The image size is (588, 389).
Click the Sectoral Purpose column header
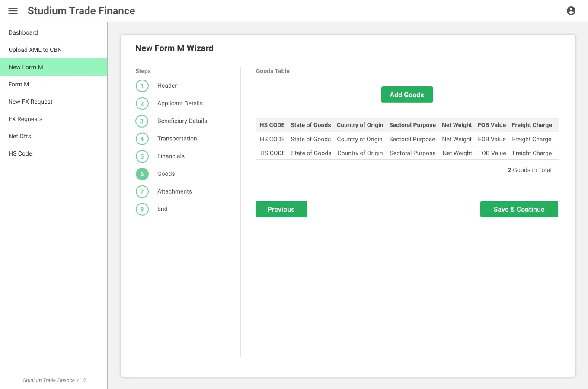click(x=412, y=125)
